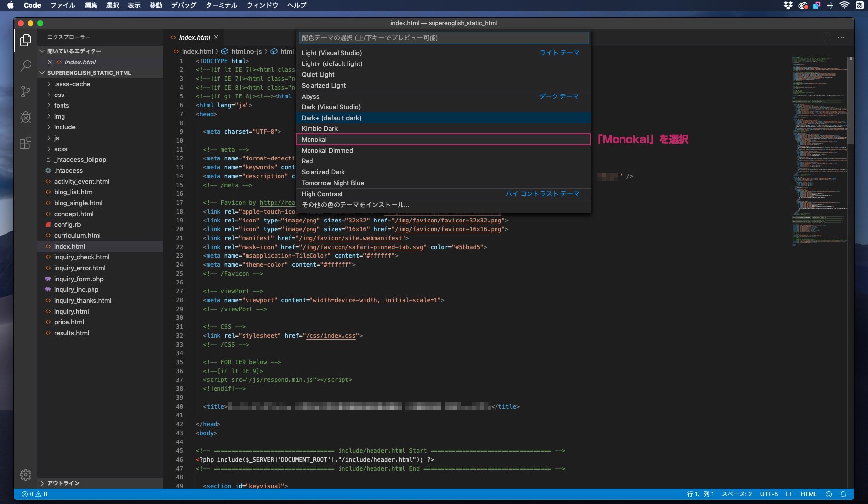The image size is (868, 504).
Task: Click the split editor icon
Action: pos(826,37)
